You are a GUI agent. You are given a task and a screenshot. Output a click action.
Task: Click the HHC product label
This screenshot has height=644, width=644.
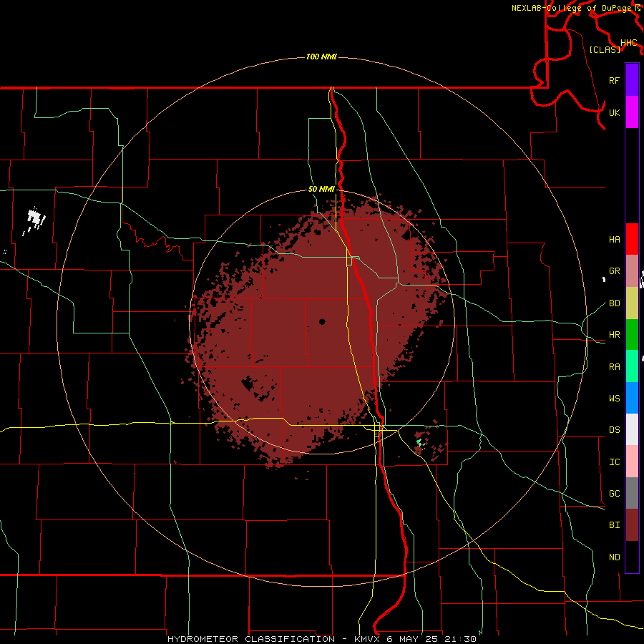[x=629, y=43]
